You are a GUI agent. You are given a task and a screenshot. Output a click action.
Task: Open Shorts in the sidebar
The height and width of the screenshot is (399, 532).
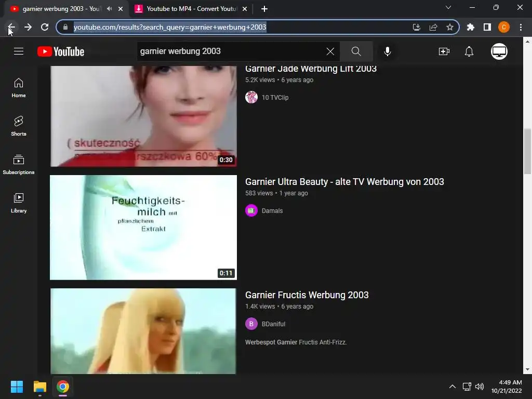pos(19,126)
